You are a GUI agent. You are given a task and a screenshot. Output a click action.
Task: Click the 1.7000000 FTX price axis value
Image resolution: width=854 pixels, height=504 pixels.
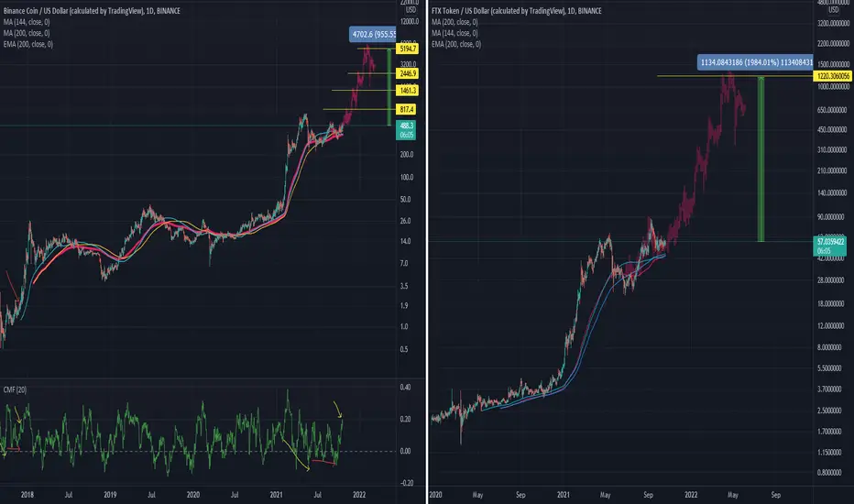(x=830, y=431)
